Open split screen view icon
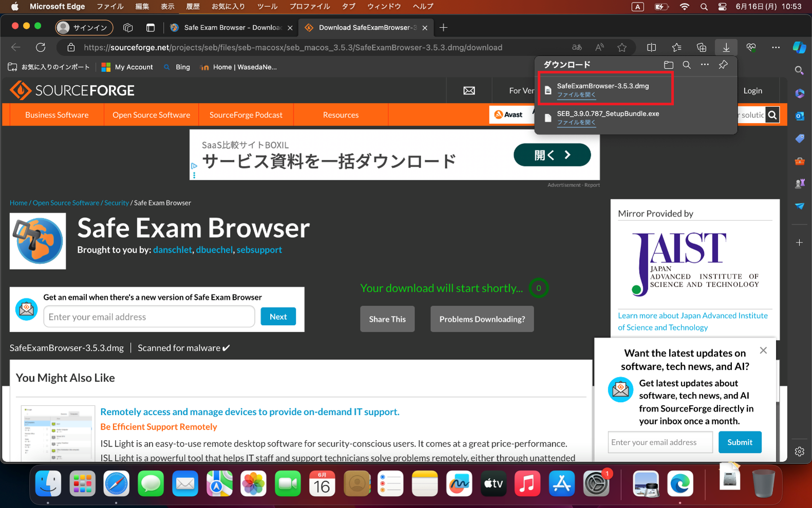 pyautogui.click(x=651, y=47)
